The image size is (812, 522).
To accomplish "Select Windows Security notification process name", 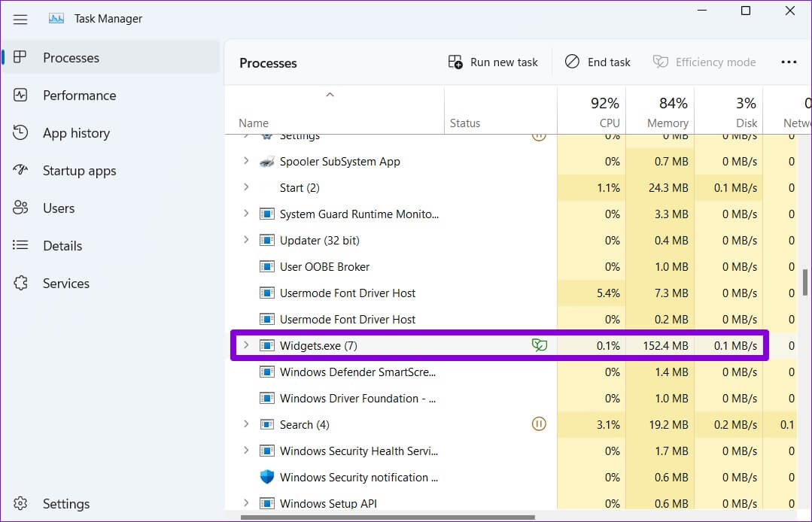I will point(359,478).
